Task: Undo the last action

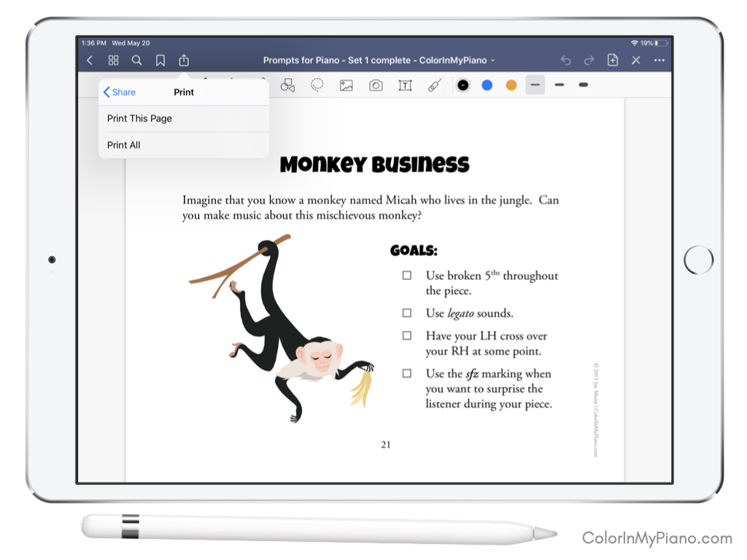Action: pos(565,61)
